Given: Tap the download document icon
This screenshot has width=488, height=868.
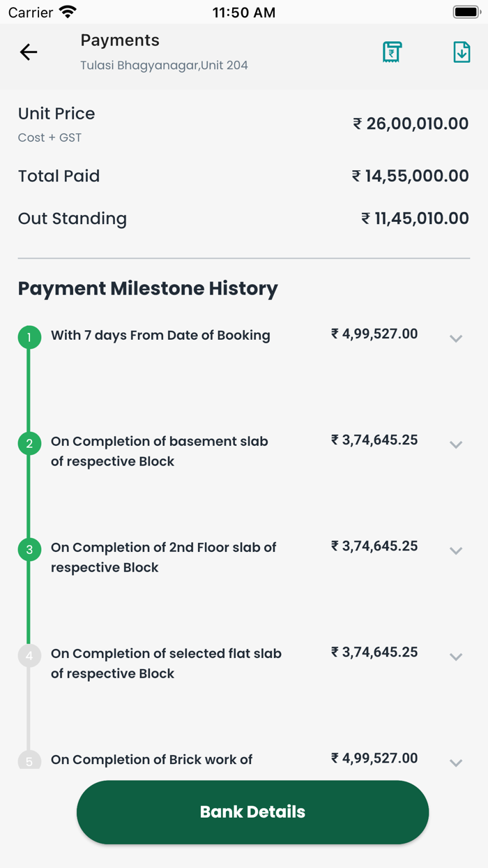Looking at the screenshot, I should [x=462, y=52].
